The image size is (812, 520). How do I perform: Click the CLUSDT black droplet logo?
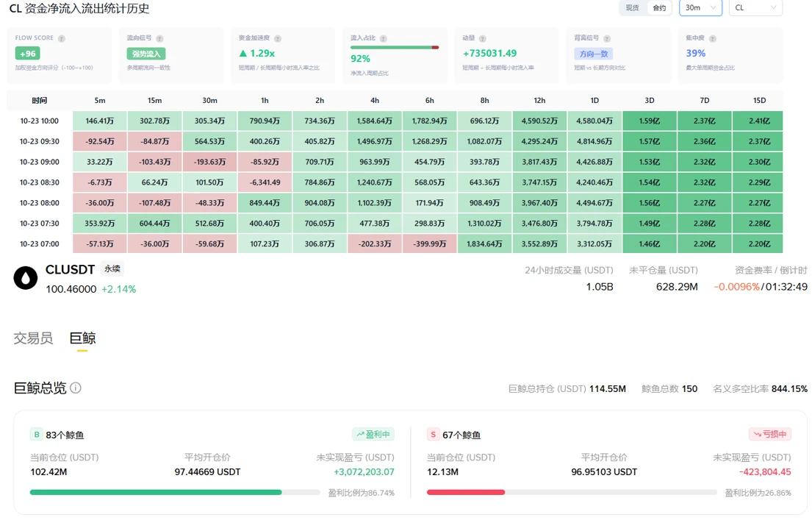(26, 278)
